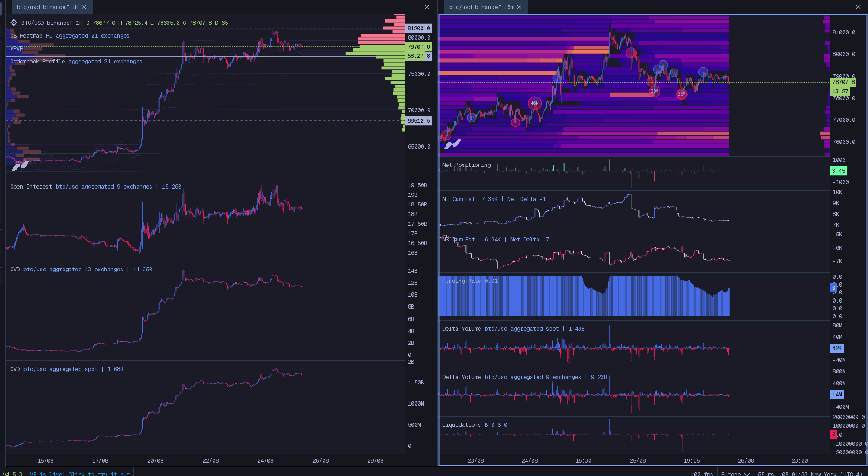Click the 46M liquidation bubble on the heatmap
The height and width of the screenshot is (476, 868).
coord(535,103)
